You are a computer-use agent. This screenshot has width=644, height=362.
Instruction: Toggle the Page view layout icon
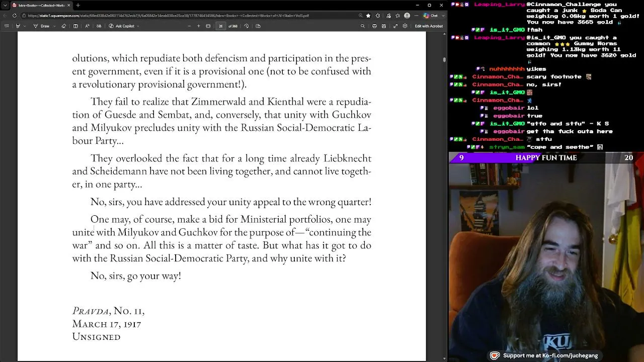coord(258,26)
